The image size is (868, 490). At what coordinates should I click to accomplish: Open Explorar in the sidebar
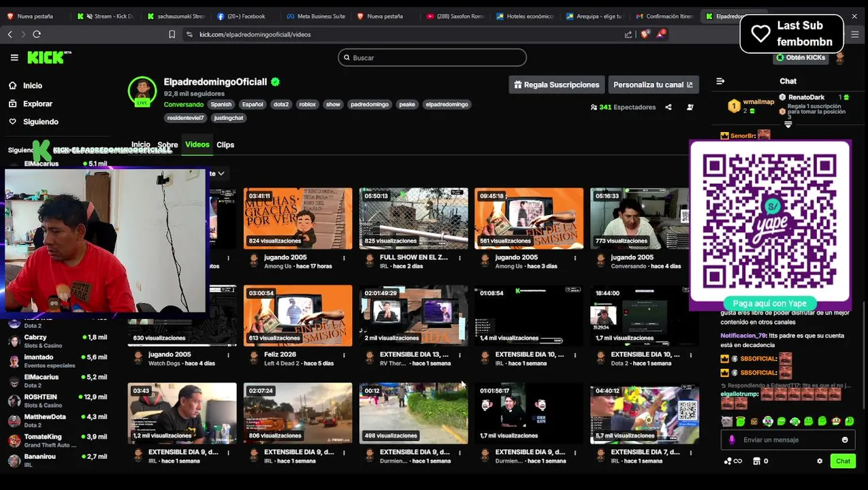[x=31, y=104]
